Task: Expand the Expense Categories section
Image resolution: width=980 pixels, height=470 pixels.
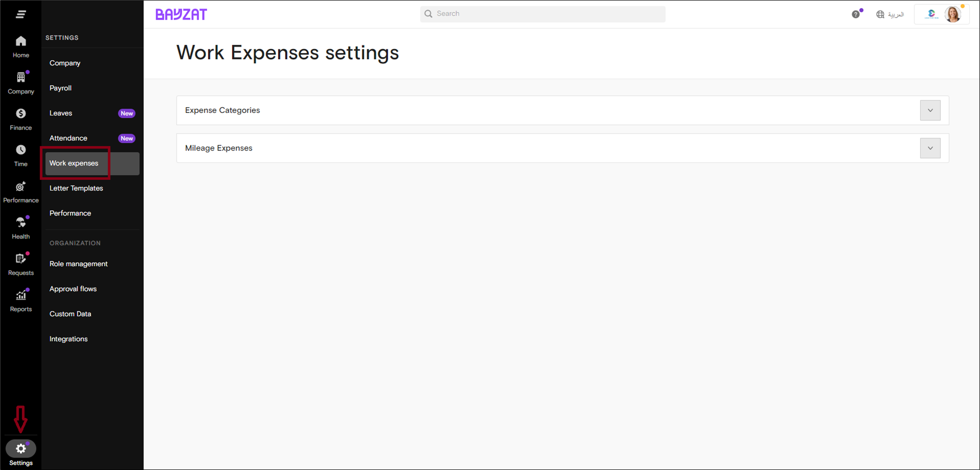Action: [930, 110]
